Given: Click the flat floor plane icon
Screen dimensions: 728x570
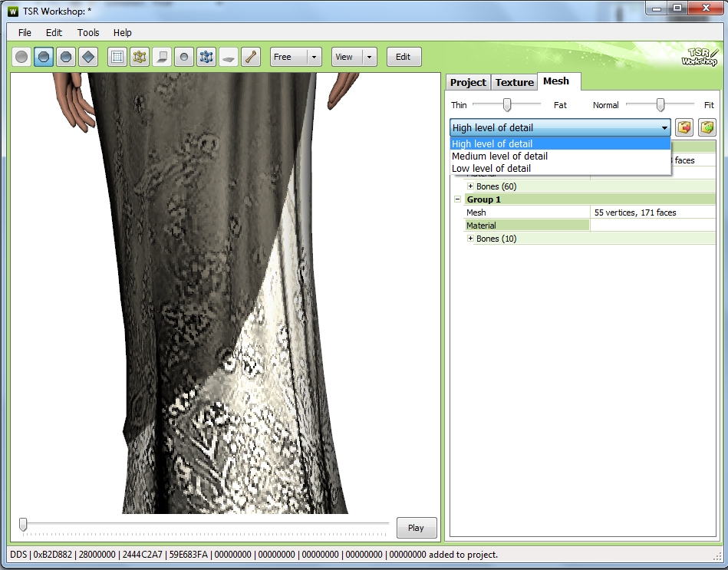Looking at the screenshot, I should tap(228, 57).
